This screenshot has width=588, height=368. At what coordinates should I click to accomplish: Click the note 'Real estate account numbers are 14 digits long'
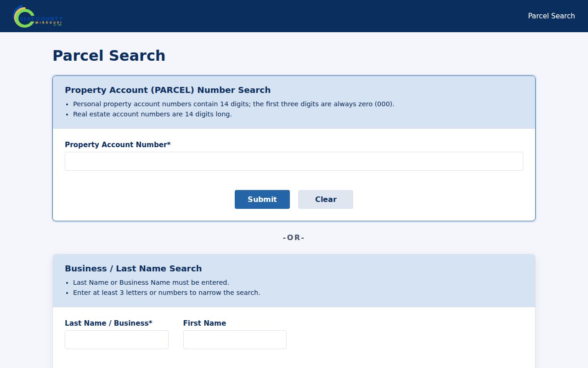[153, 114]
